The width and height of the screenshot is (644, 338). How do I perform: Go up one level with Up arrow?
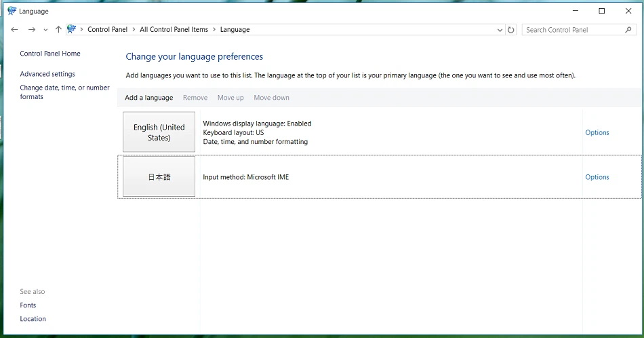coord(58,30)
